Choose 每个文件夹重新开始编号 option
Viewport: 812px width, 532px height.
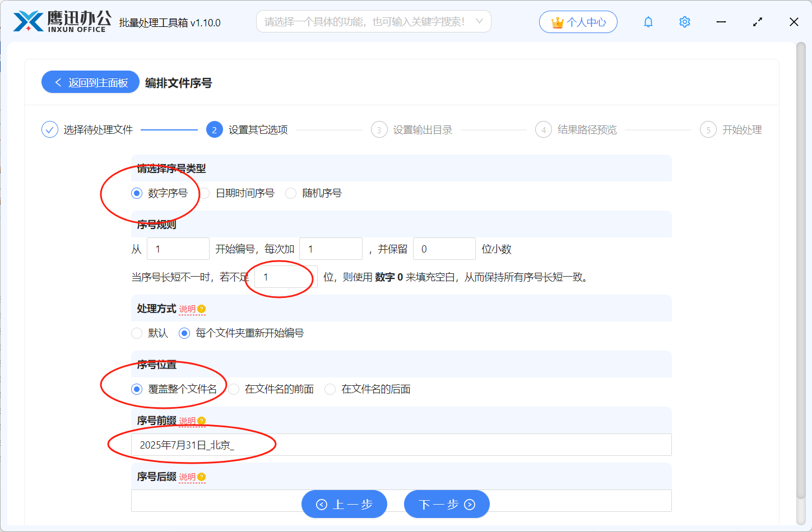tap(184, 333)
